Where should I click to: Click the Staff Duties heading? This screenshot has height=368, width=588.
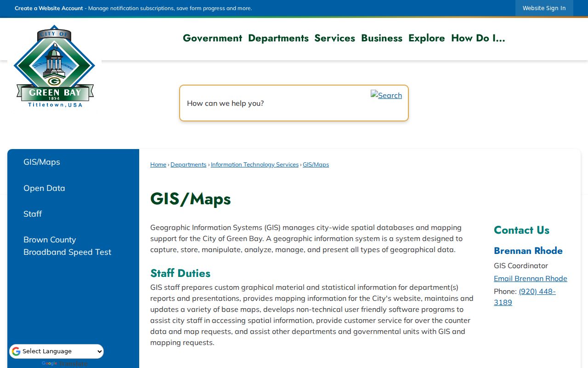[x=180, y=273]
